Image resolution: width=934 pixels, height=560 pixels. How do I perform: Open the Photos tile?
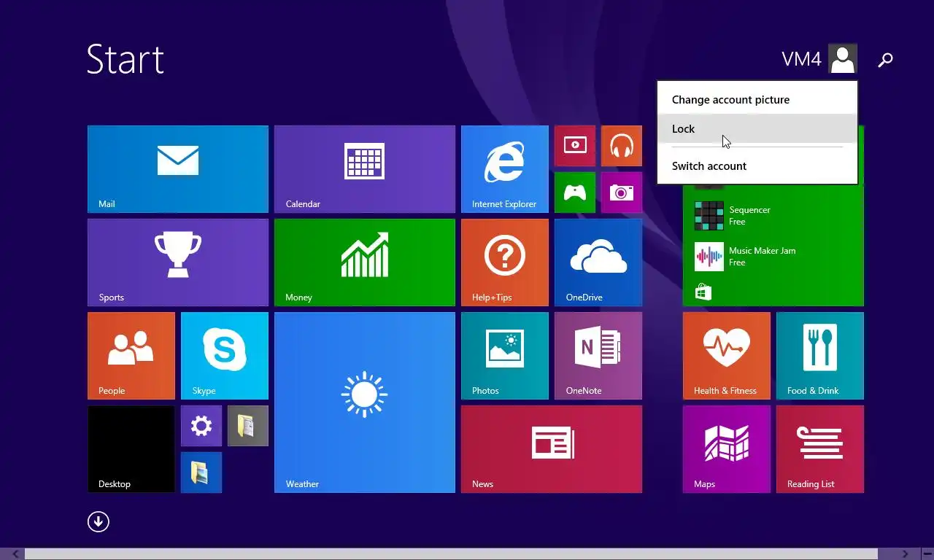click(x=505, y=356)
